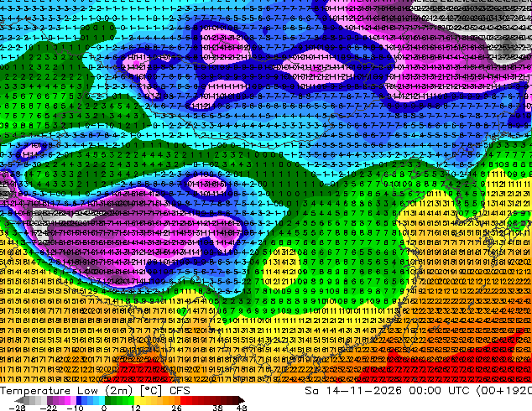Click the '00:00 UTC' time label

pos(439,391)
